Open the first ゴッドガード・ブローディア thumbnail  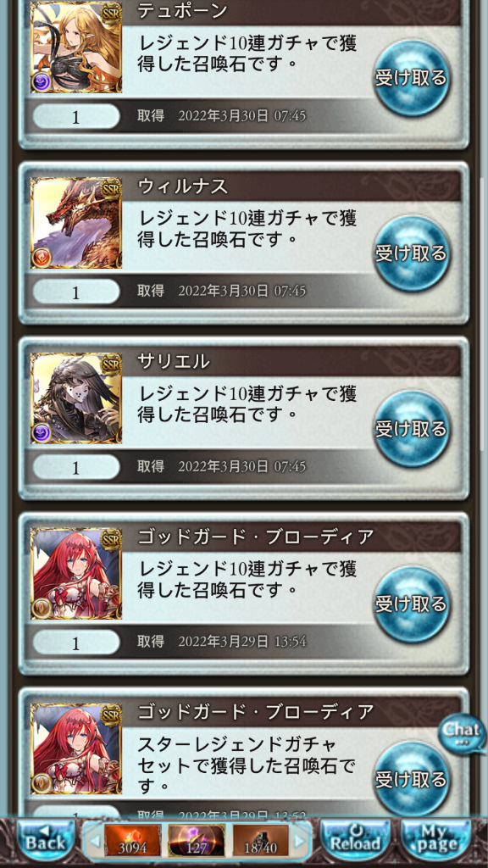coord(76,573)
